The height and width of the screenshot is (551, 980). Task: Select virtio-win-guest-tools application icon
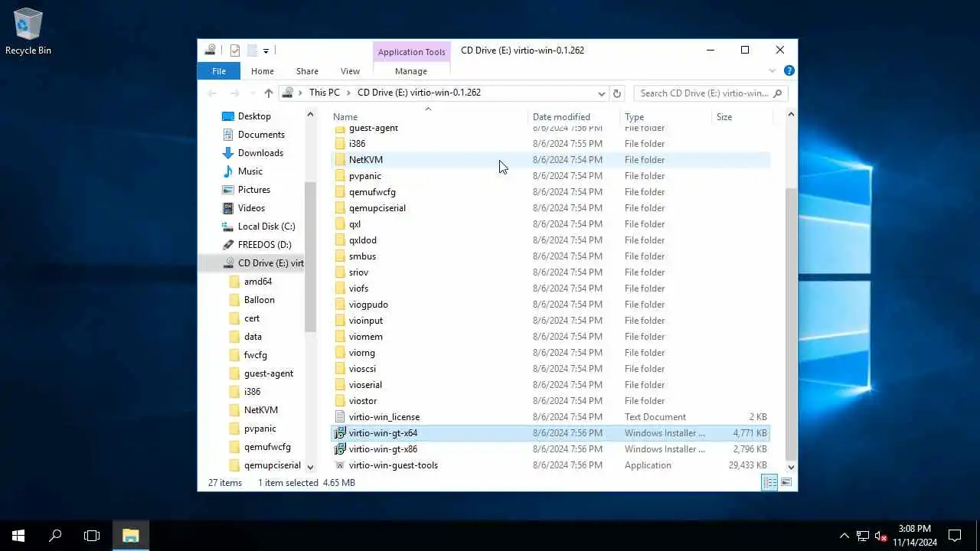pos(340,465)
